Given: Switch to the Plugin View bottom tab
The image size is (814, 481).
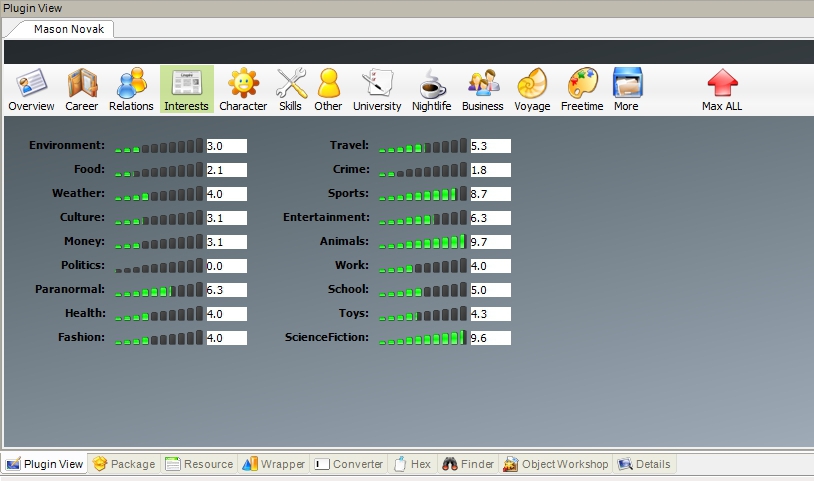Looking at the screenshot, I should (45, 464).
